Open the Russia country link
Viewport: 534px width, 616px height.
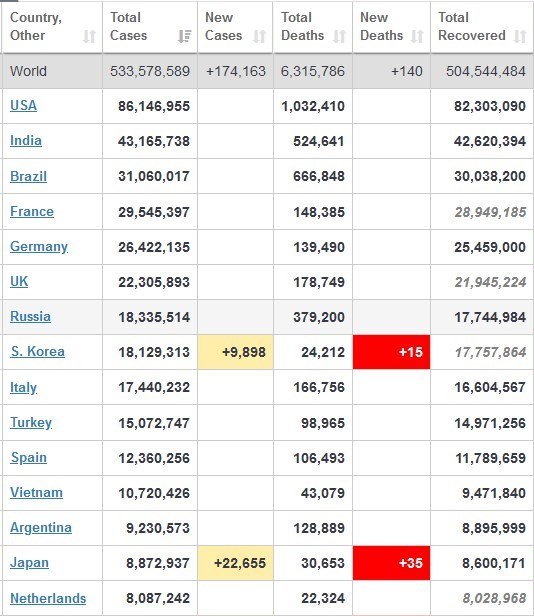pos(30,316)
